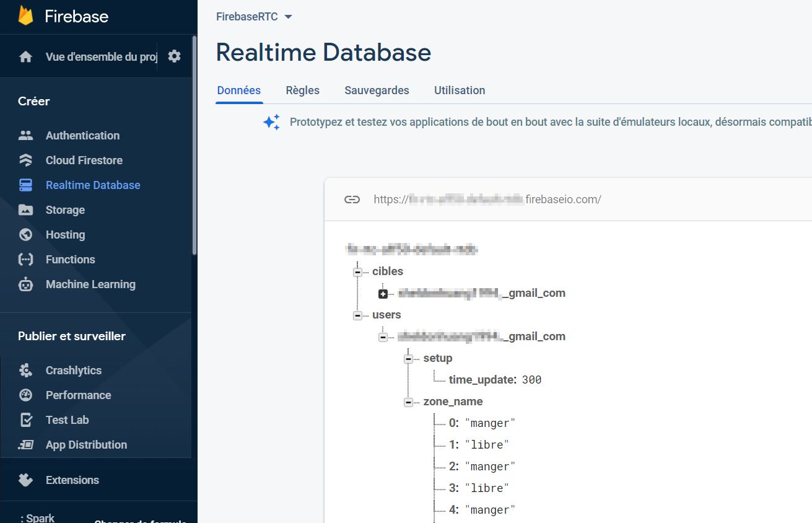812x523 pixels.
Task: Open Cloud Firestore in sidebar
Action: (84, 160)
